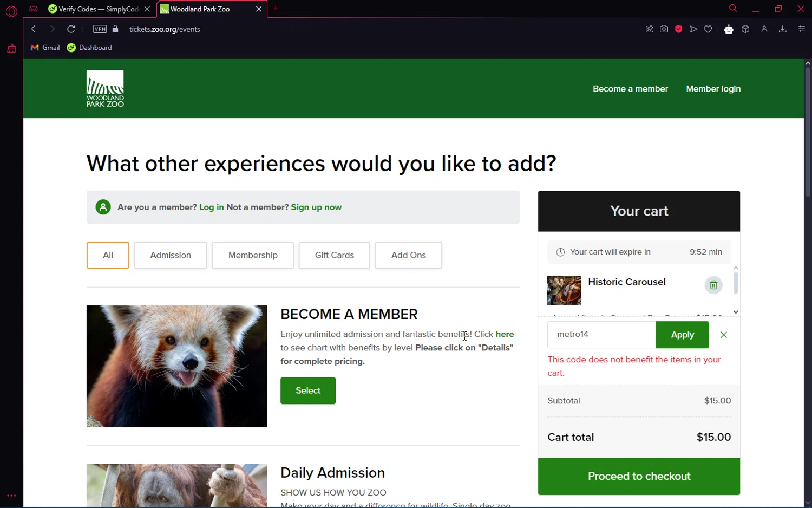Click the Woodland Park Zoo logo
The height and width of the screenshot is (508, 812).
point(105,89)
